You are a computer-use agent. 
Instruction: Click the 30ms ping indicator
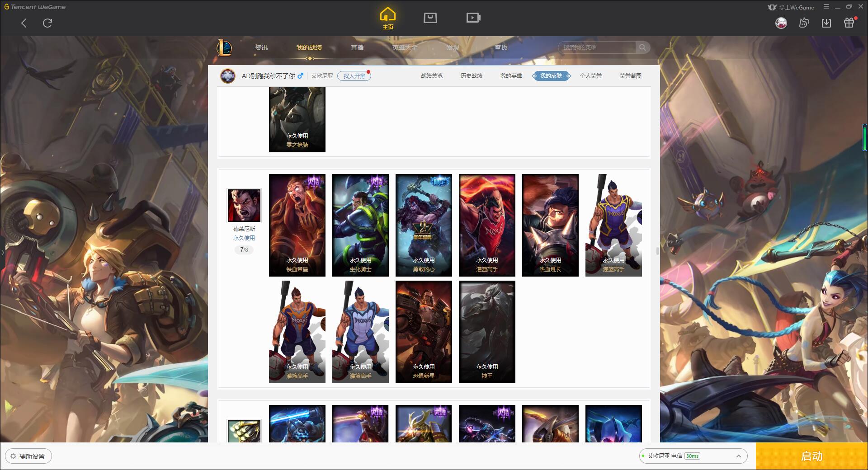click(x=692, y=456)
